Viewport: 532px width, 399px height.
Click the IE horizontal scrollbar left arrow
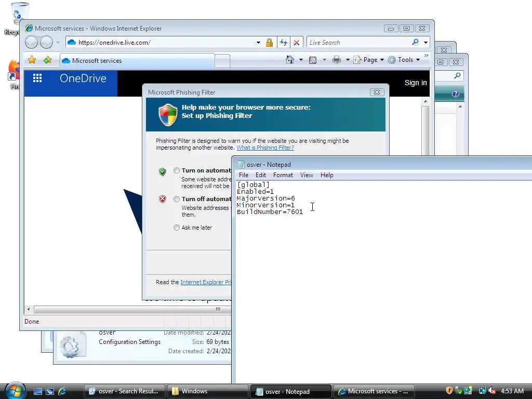(29, 309)
